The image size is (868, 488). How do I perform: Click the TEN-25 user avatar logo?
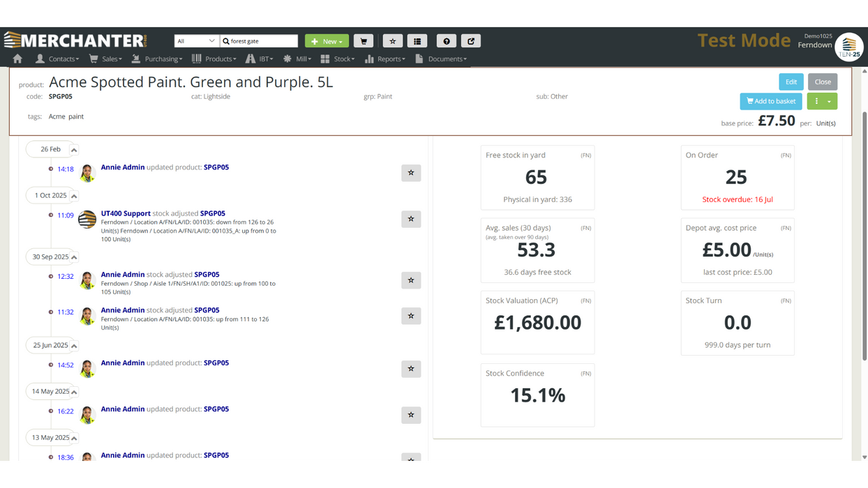point(849,47)
